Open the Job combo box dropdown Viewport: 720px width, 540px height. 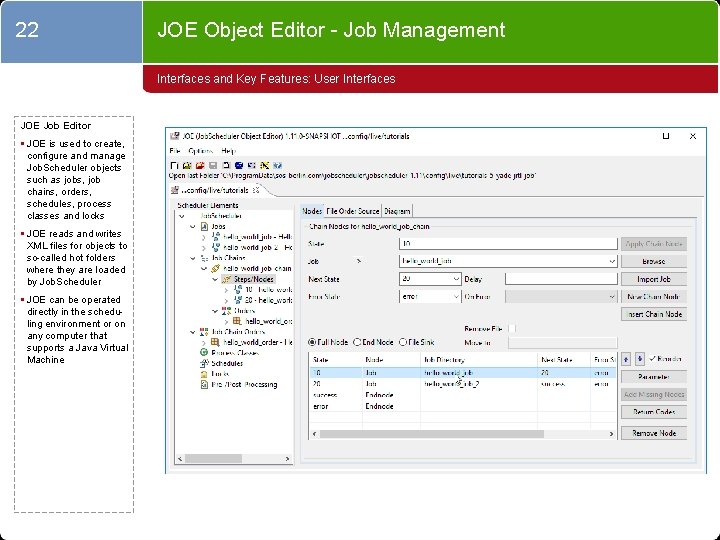pyautogui.click(x=612, y=261)
